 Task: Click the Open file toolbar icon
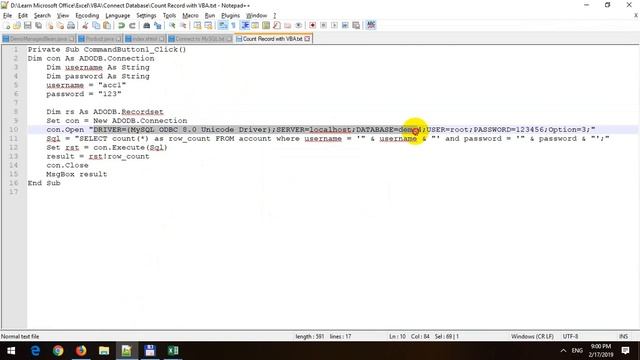point(17,25)
